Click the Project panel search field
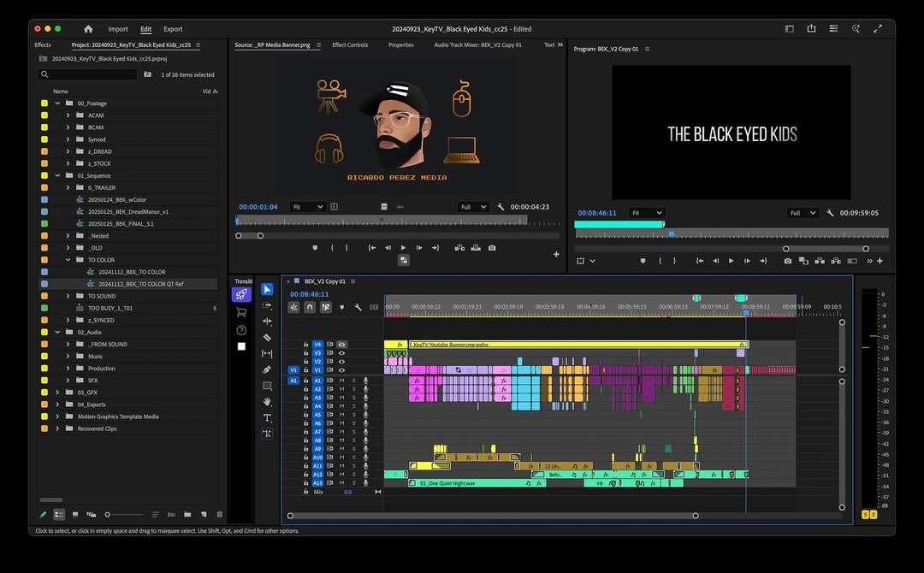The width and height of the screenshot is (924, 573). click(x=90, y=75)
